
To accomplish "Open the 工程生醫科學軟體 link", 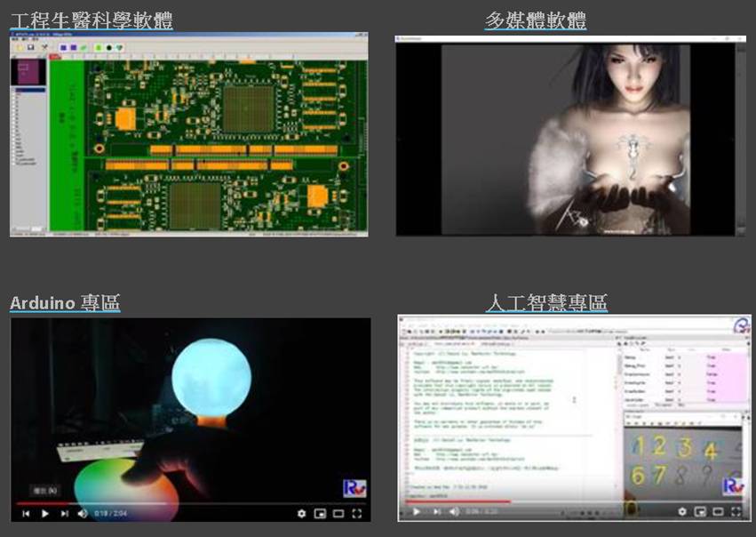I will (92, 20).
